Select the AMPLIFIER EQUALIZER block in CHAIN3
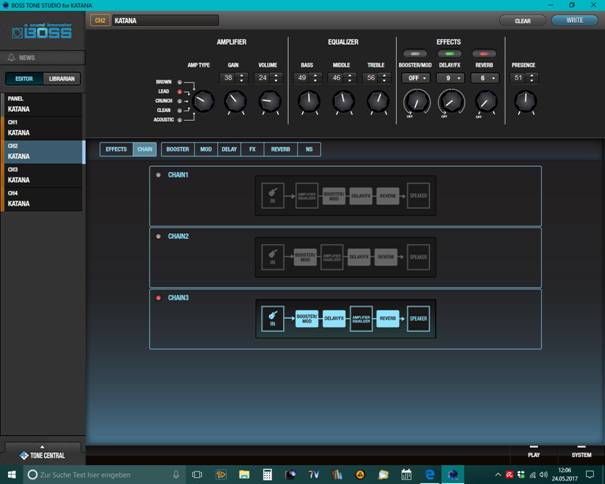This screenshot has height=484, width=605. [x=361, y=318]
